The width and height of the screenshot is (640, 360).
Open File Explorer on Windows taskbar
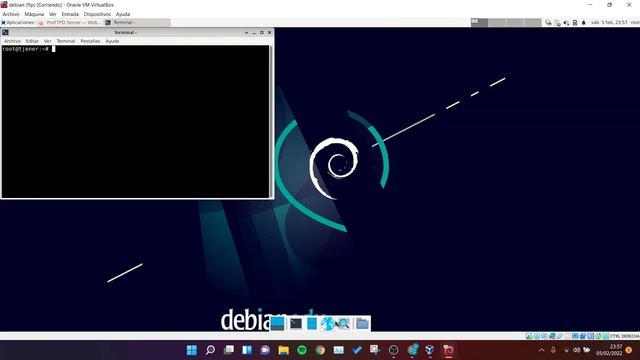(x=283, y=350)
